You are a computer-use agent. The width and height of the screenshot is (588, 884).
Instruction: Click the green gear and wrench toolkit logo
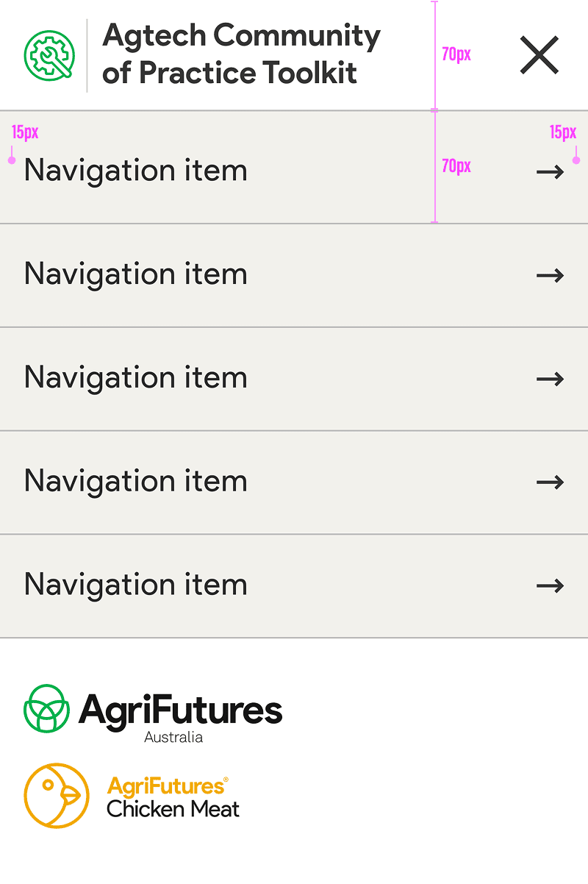click(x=49, y=55)
